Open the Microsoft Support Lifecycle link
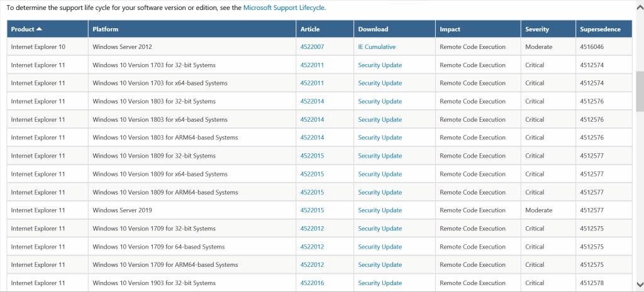 point(284,8)
